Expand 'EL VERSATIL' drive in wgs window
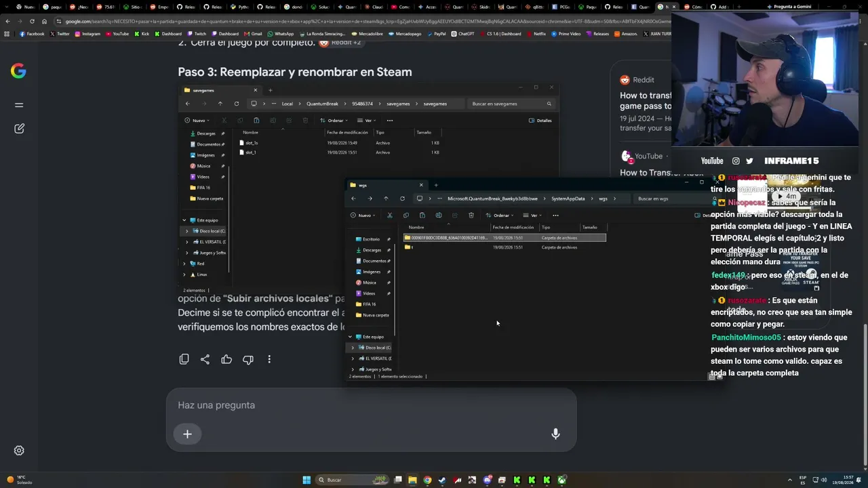Image resolution: width=868 pixels, height=488 pixels. tap(353, 359)
